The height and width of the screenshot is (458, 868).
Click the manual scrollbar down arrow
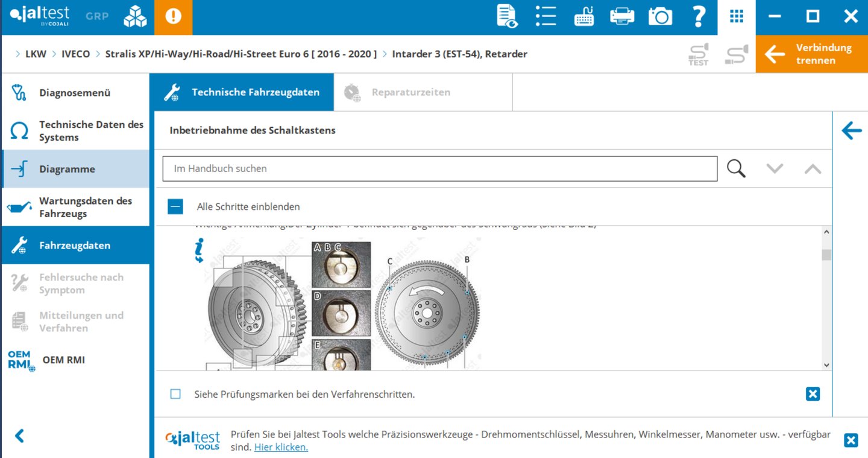(x=826, y=365)
